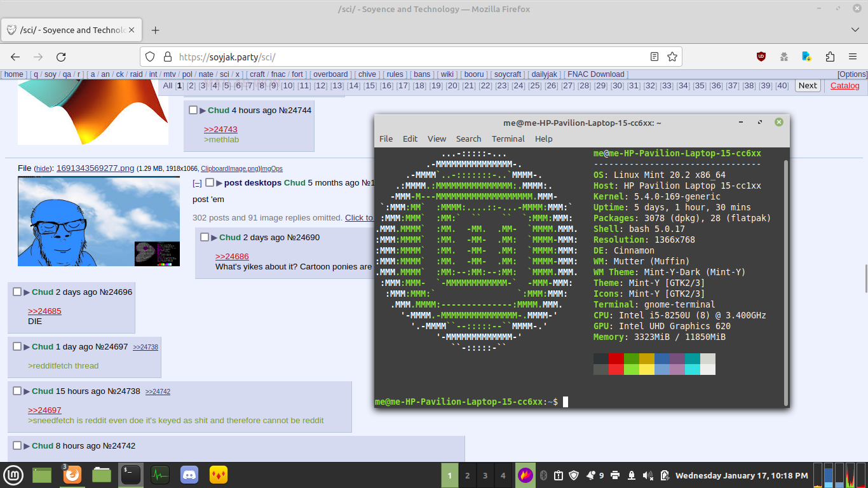Launch Firefox from the taskbar
Screen dimensions: 868x488
(x=72, y=475)
